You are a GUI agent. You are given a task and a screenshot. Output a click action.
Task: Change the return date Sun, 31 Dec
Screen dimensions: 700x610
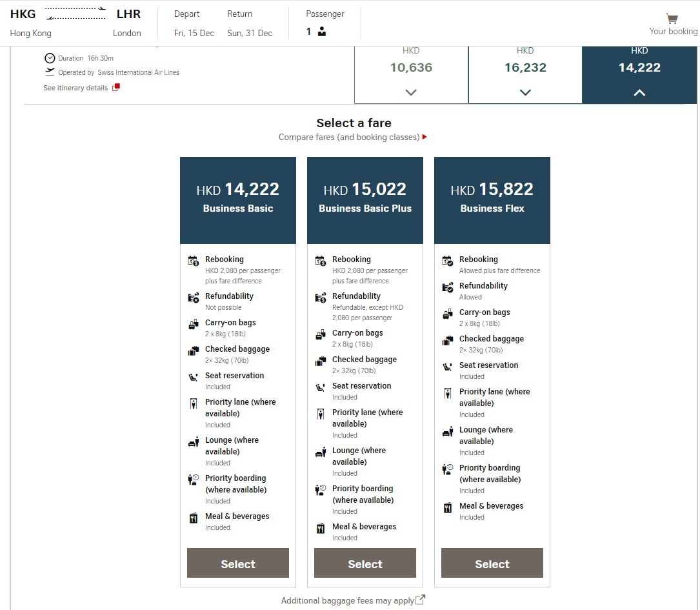250,33
